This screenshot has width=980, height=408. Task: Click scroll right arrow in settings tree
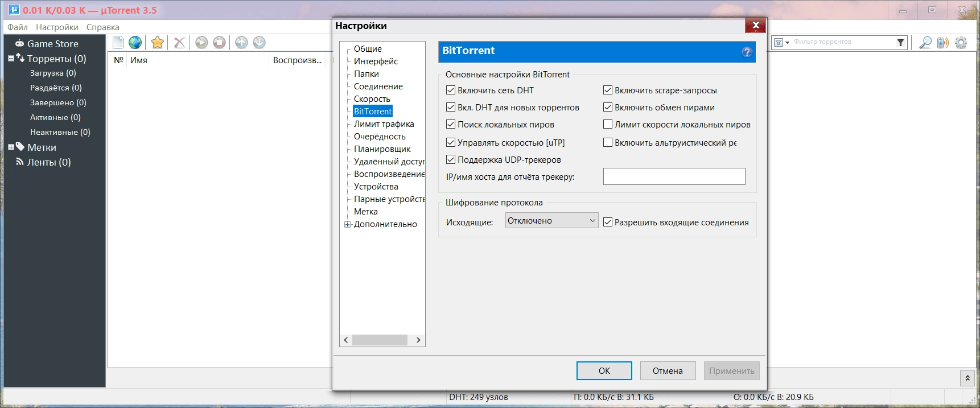click(x=418, y=340)
